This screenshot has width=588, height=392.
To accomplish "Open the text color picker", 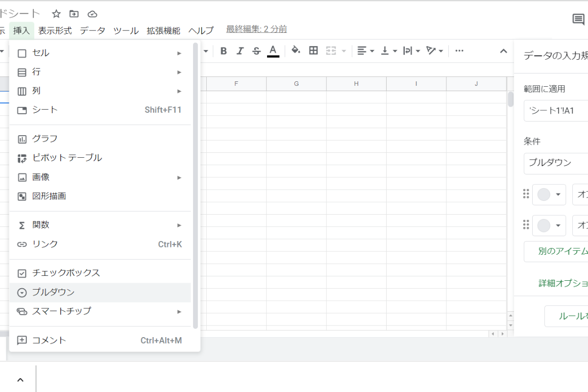I will pyautogui.click(x=273, y=51).
